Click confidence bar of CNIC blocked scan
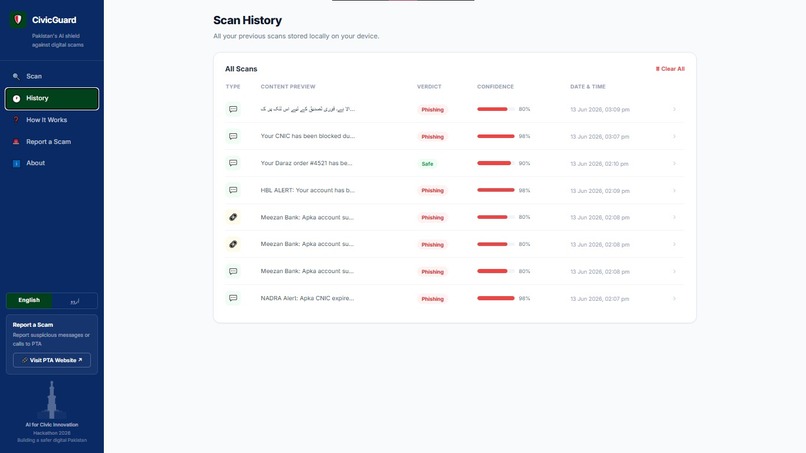Screen dimensions: 806x453 tap(496, 136)
